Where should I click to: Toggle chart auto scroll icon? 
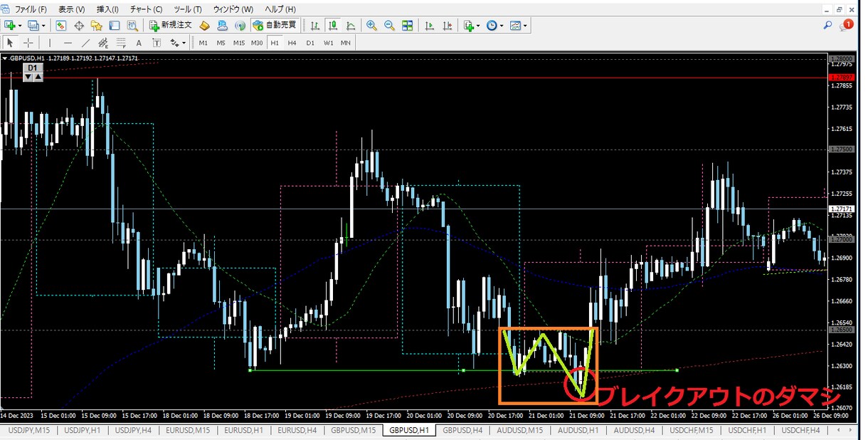click(x=429, y=26)
